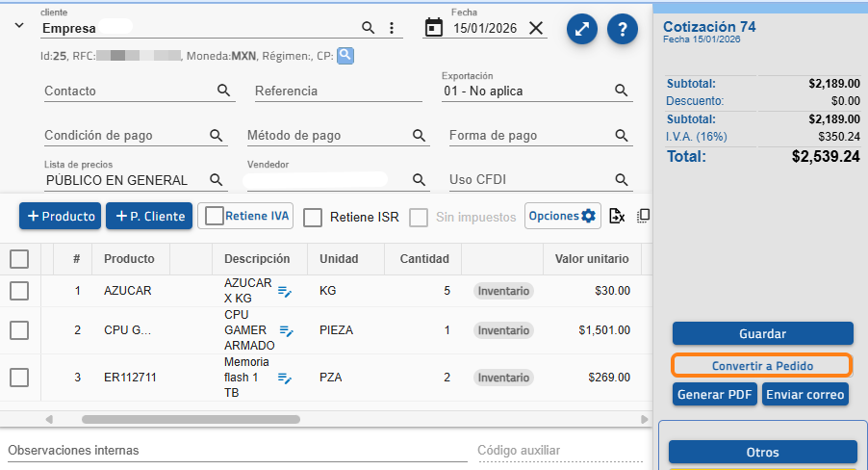This screenshot has width=868, height=470.
Task: Click the Valor unitario column header
Action: (x=592, y=259)
